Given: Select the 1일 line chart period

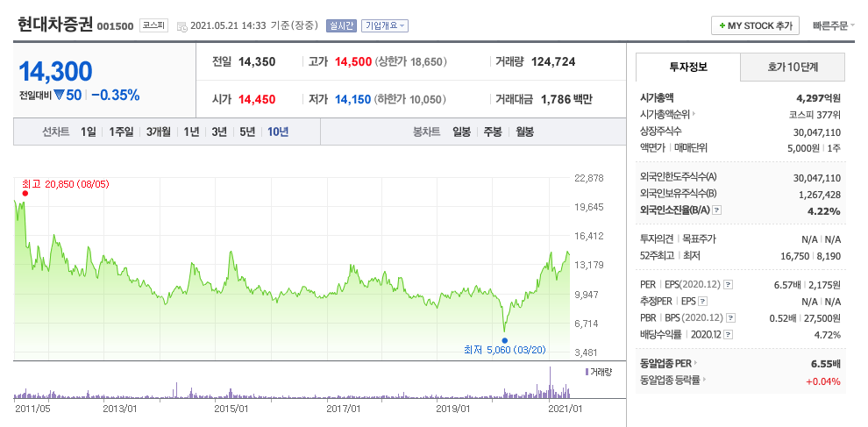Looking at the screenshot, I should point(88,132).
